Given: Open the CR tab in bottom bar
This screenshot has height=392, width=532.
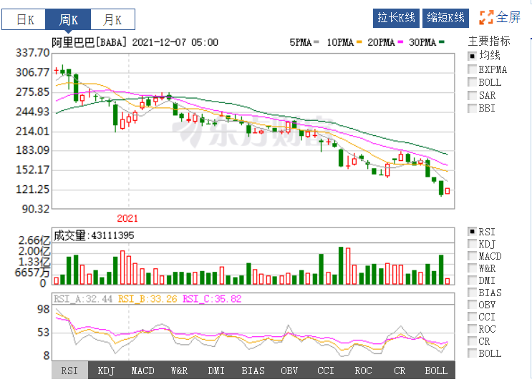Looking at the screenshot, I should (x=400, y=371).
